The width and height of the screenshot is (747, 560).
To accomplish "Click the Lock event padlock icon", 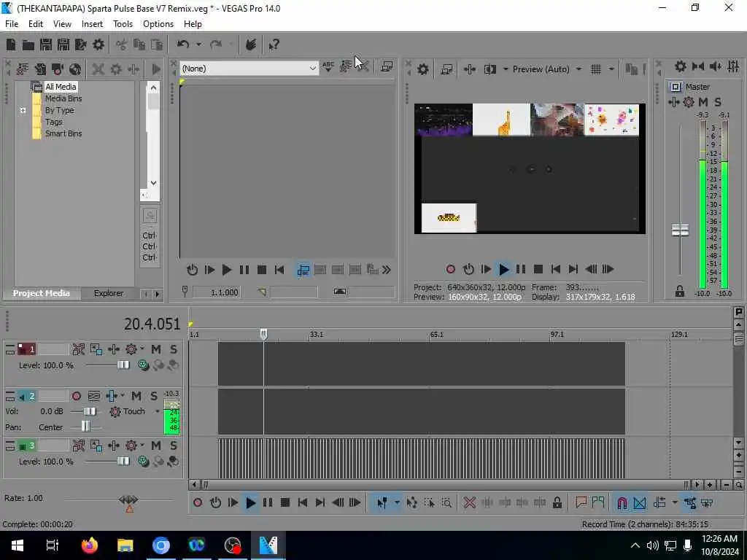I will (557, 502).
